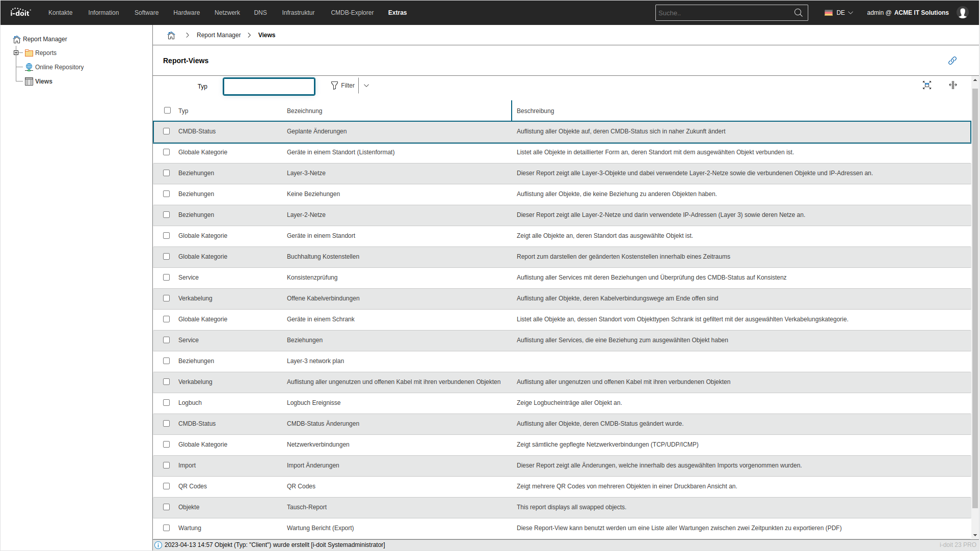Click the Views breadcrumb link

[267, 35]
